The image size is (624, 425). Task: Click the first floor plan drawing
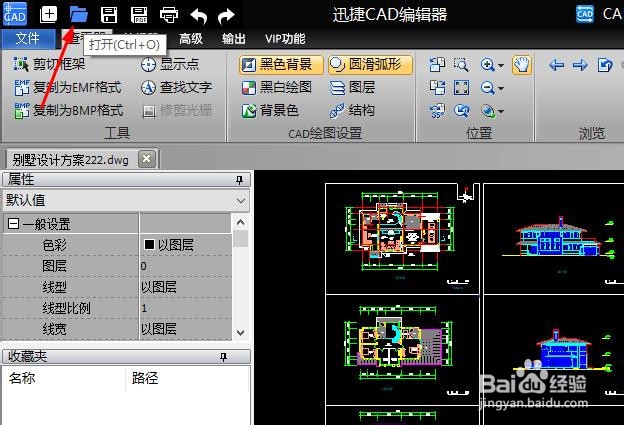400,233
